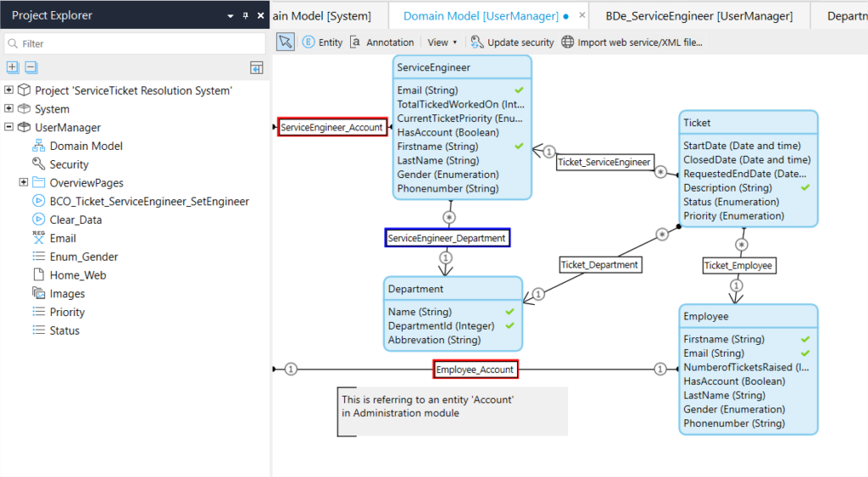The image size is (868, 477).
Task: Click Import web service/XML file
Action: click(x=632, y=42)
